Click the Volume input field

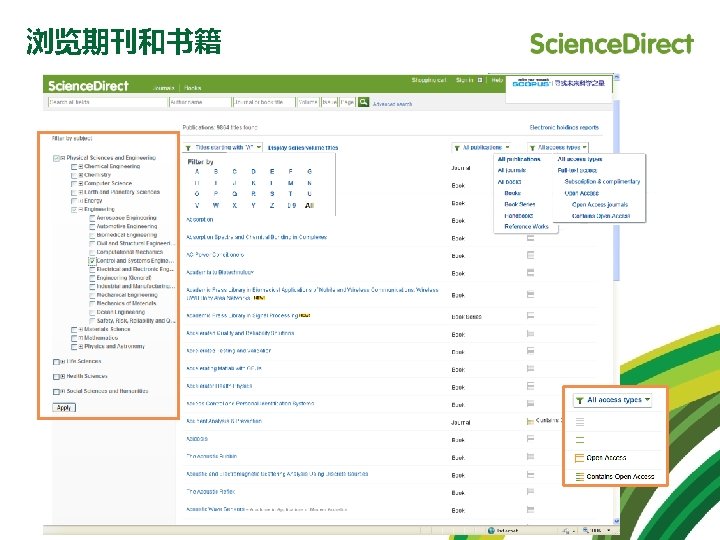click(x=308, y=102)
